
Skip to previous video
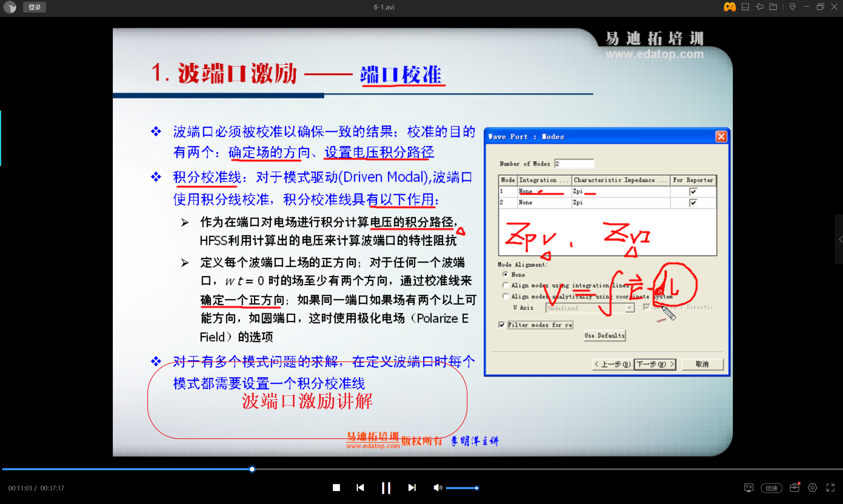click(x=361, y=488)
